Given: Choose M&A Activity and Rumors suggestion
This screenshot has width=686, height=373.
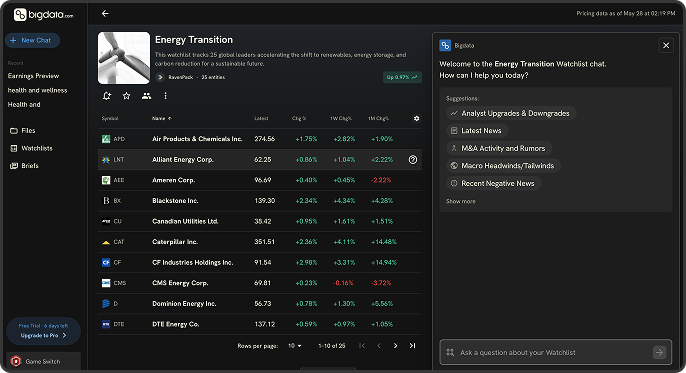Looking at the screenshot, I should [x=499, y=148].
